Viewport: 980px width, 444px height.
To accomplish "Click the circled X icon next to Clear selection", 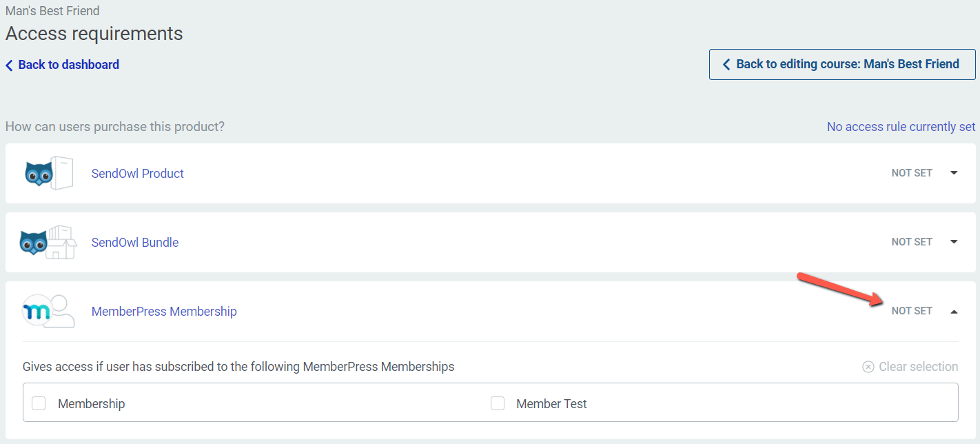I will (868, 367).
